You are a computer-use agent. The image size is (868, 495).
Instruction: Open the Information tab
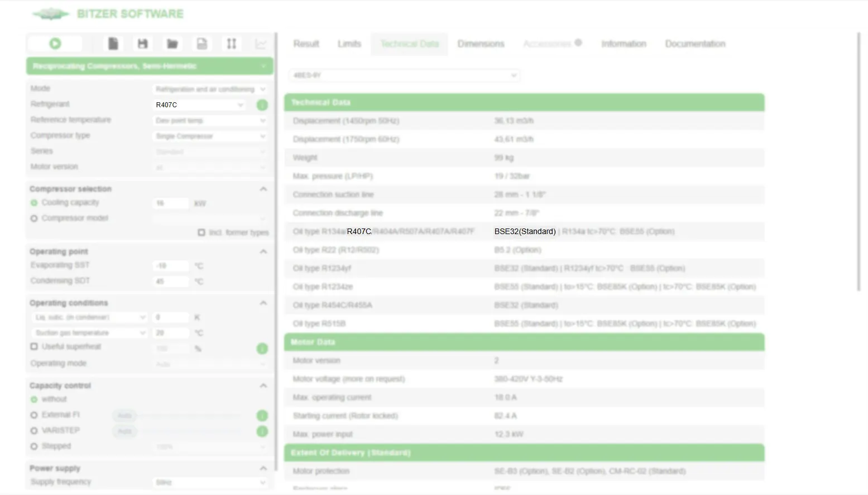(624, 44)
